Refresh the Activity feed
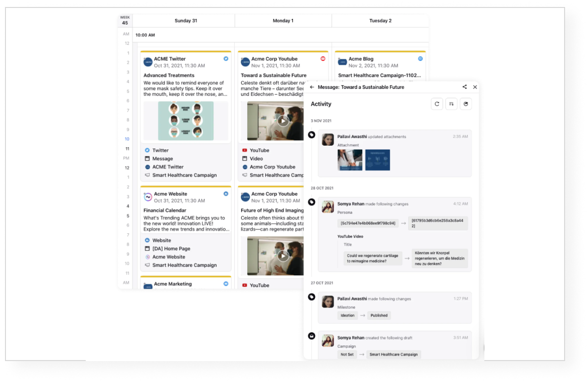This screenshot has height=382, width=588. pos(437,104)
